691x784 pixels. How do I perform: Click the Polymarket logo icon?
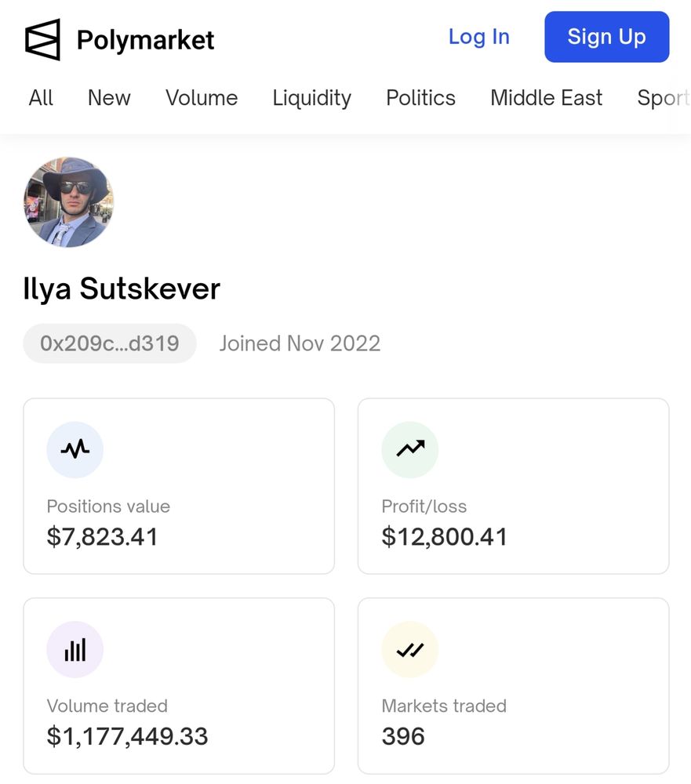click(42, 39)
